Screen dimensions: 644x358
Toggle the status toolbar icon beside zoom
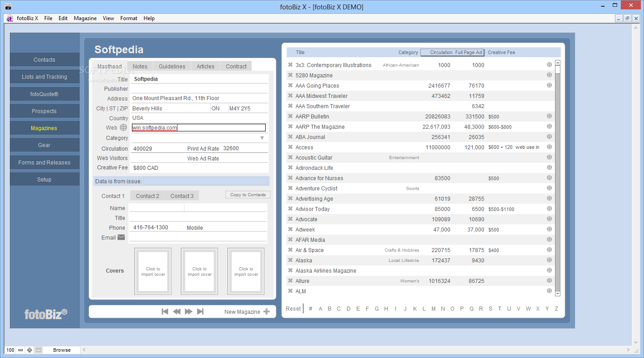(38, 350)
